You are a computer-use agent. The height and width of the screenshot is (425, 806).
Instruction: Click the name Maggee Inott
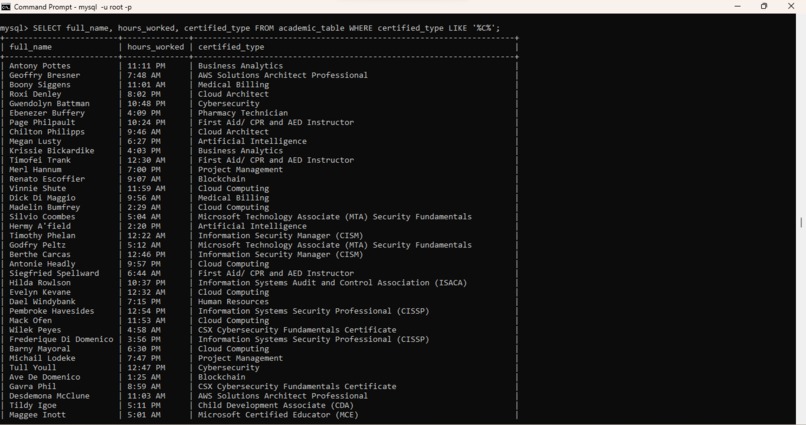[38, 414]
